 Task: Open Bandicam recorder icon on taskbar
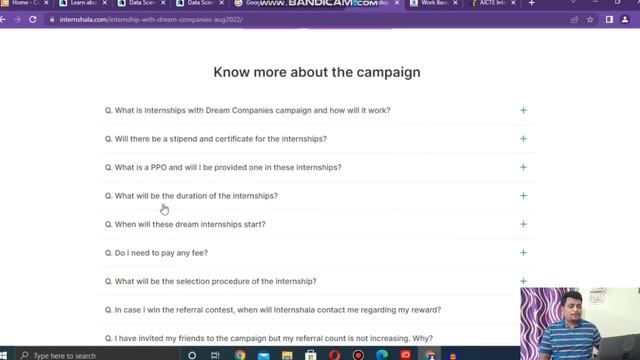[358, 356]
